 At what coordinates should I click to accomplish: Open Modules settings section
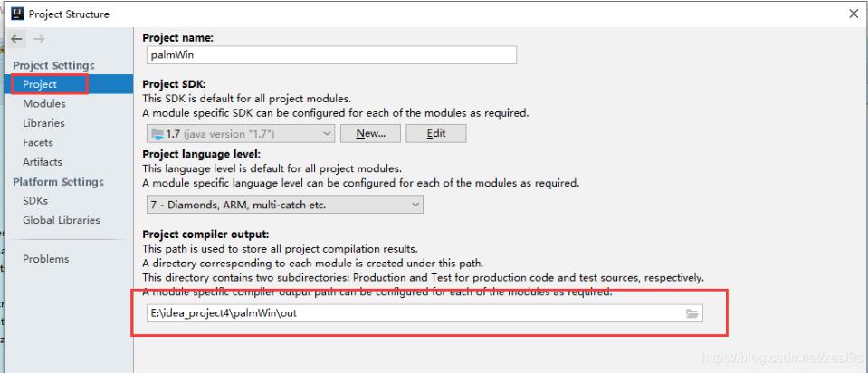tap(43, 103)
